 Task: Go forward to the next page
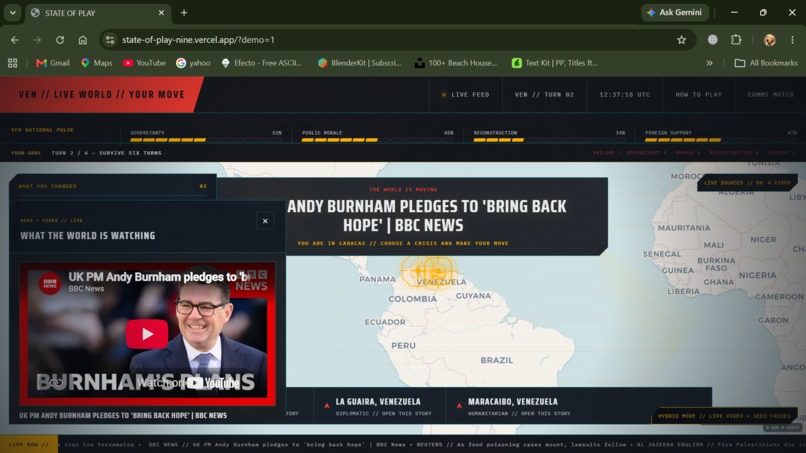[37, 40]
